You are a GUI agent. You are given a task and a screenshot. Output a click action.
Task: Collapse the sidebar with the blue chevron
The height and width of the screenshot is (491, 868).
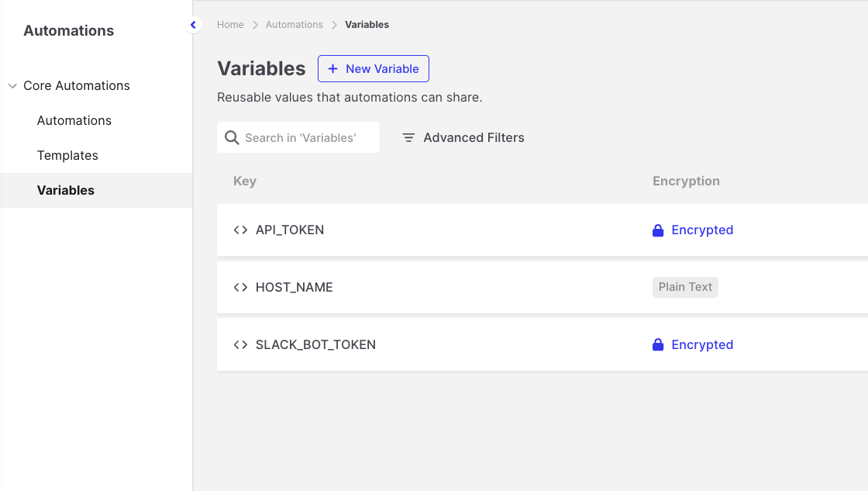193,25
